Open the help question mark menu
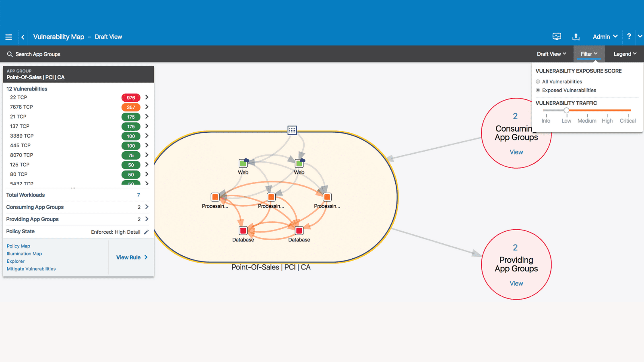This screenshot has height=362, width=644. [629, 37]
